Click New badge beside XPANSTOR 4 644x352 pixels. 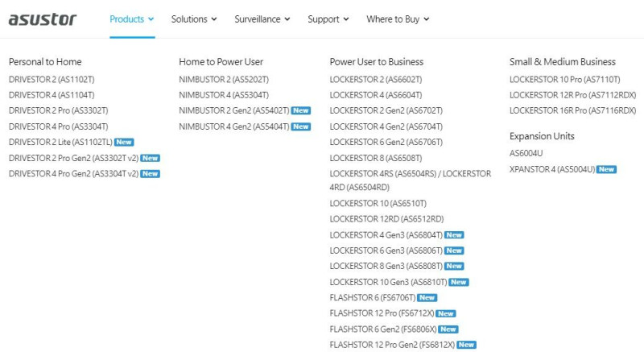pos(607,169)
